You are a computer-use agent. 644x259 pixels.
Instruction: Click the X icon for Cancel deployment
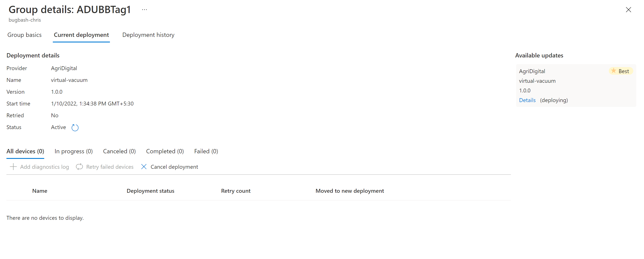coord(144,167)
